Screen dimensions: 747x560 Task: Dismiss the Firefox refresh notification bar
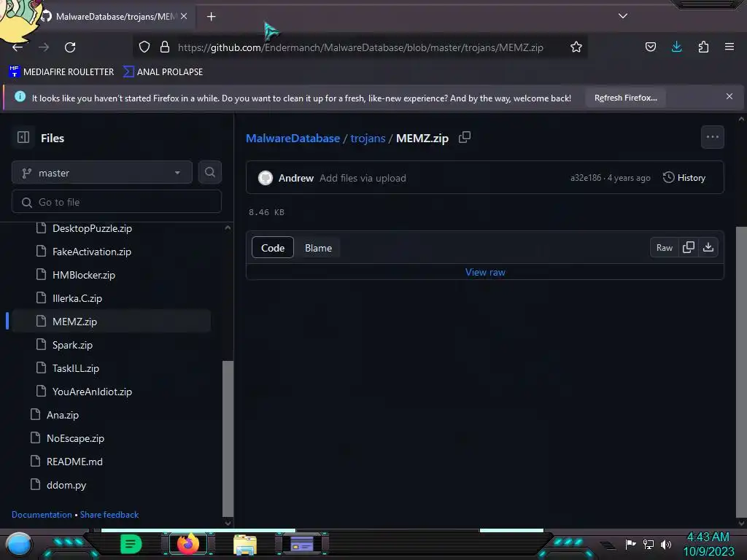[729, 96]
